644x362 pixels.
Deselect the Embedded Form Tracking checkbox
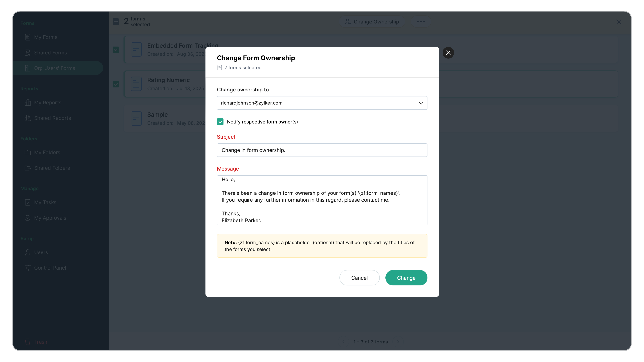coord(116,50)
